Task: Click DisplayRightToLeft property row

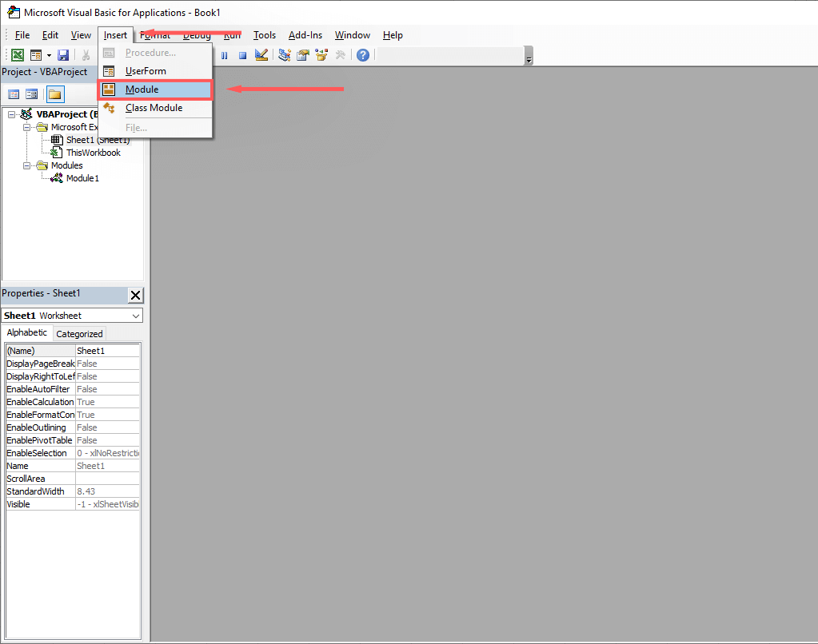Action: 73,376
